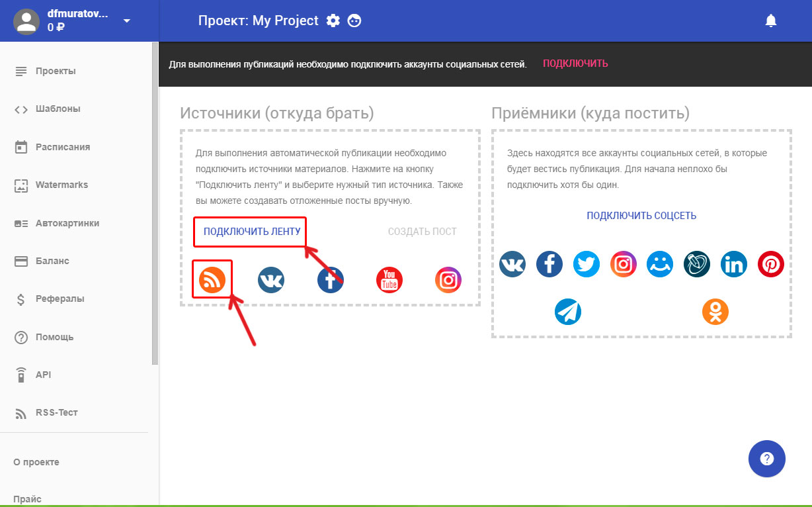This screenshot has height=507, width=812.
Task: Choose the Instagram source icon
Action: pos(448,279)
